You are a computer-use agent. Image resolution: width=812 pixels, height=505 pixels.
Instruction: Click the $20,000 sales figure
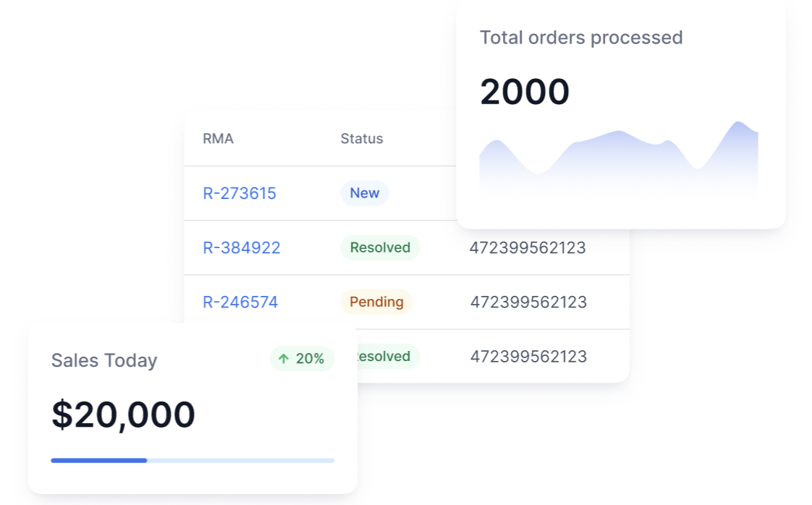click(123, 415)
